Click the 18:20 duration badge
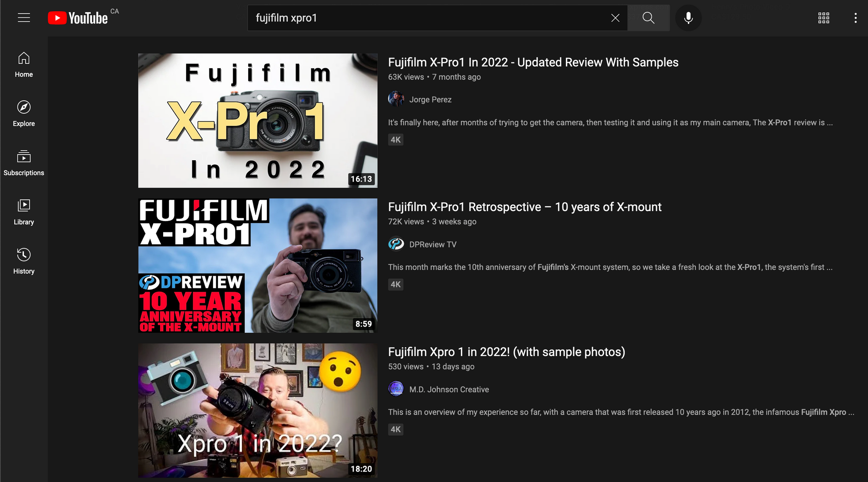 click(362, 469)
